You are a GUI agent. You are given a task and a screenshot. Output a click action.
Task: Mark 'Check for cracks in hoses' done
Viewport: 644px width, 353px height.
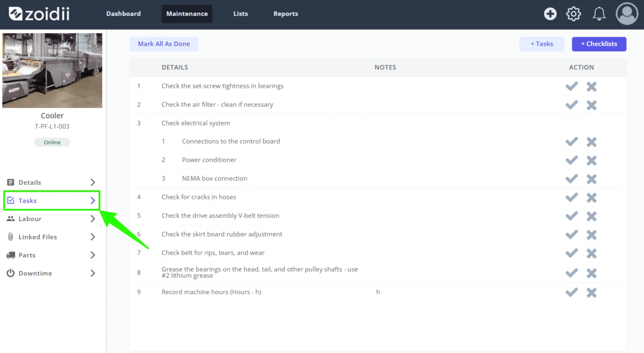click(x=572, y=197)
